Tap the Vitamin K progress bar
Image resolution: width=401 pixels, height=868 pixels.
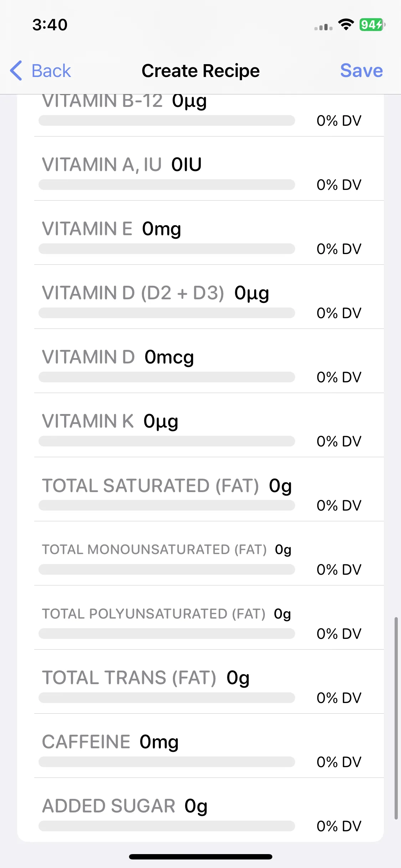point(167,441)
